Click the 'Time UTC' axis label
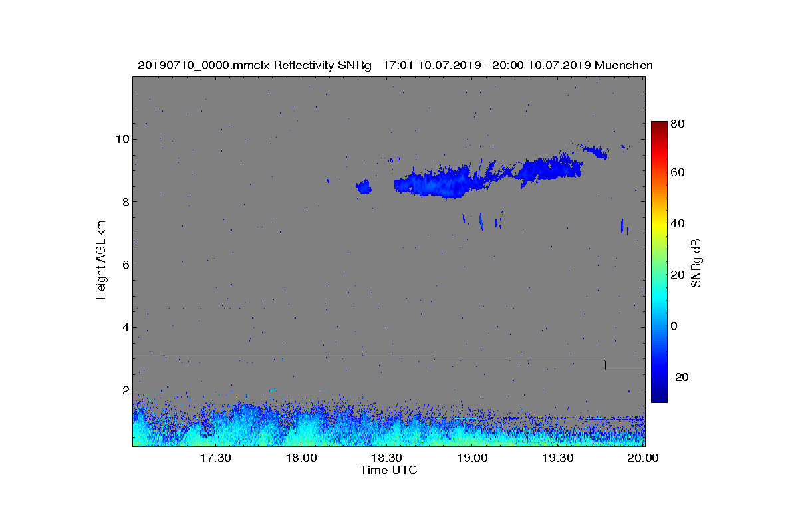Image resolution: width=798 pixels, height=532 pixels. click(388, 470)
